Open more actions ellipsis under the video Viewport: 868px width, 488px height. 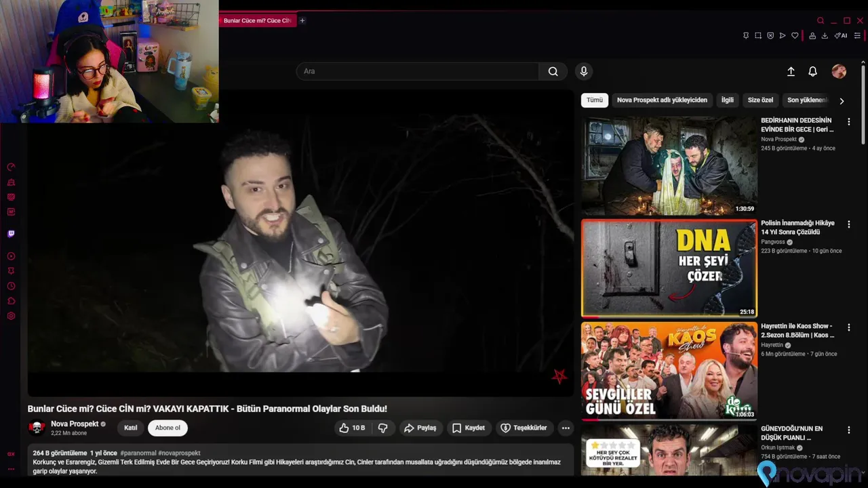pos(566,428)
